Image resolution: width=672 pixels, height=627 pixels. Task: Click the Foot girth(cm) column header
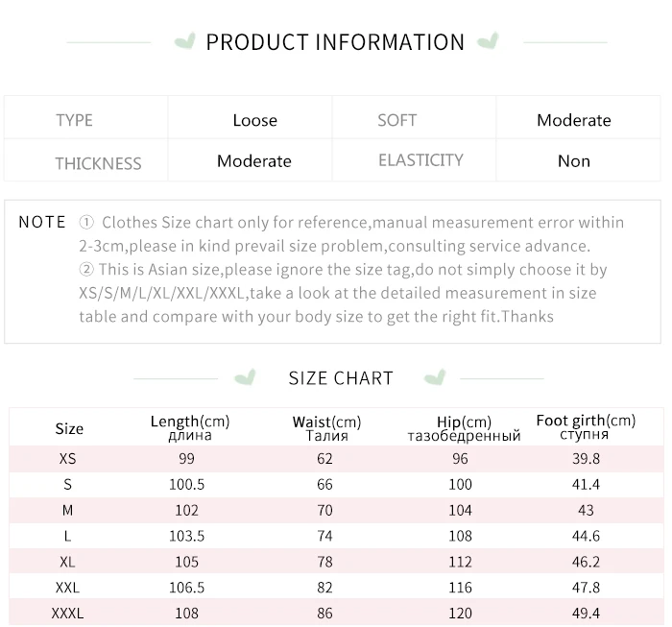click(586, 427)
